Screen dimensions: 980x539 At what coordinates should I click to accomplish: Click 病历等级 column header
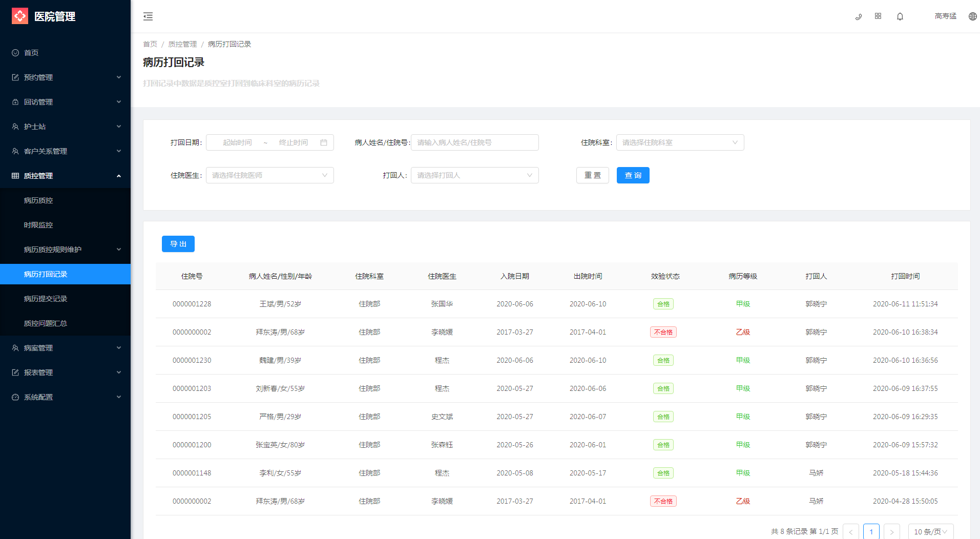(x=743, y=276)
